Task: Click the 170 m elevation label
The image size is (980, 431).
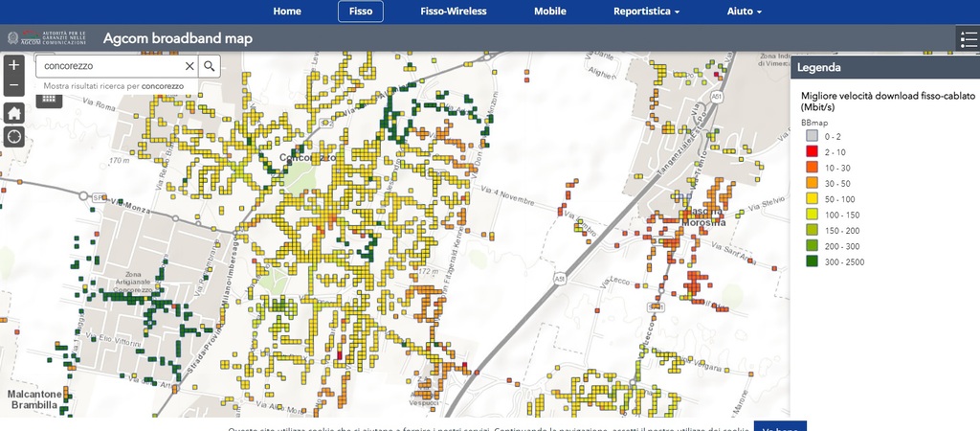Action: [x=119, y=162]
